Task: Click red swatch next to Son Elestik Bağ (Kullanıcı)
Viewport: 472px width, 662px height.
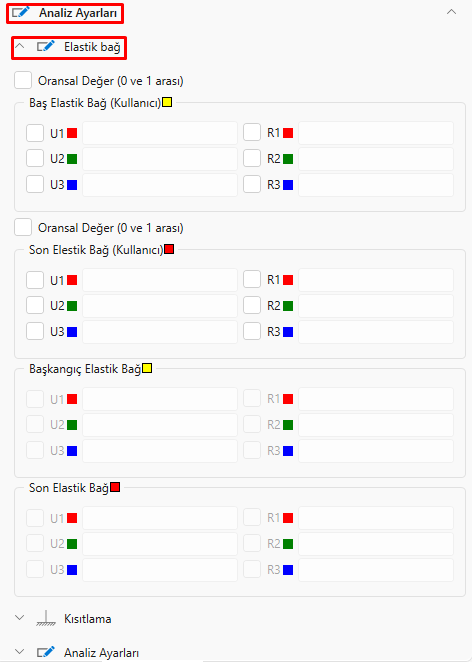Action: pos(169,249)
